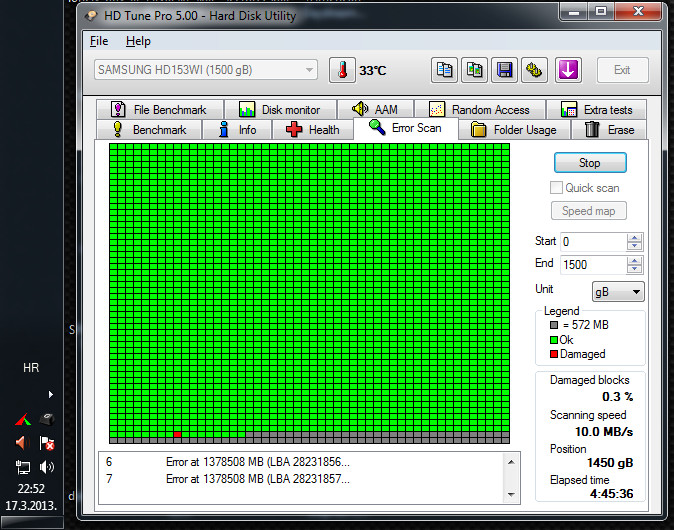Click the purple down-arrow minimize-to-tray icon

tap(568, 70)
